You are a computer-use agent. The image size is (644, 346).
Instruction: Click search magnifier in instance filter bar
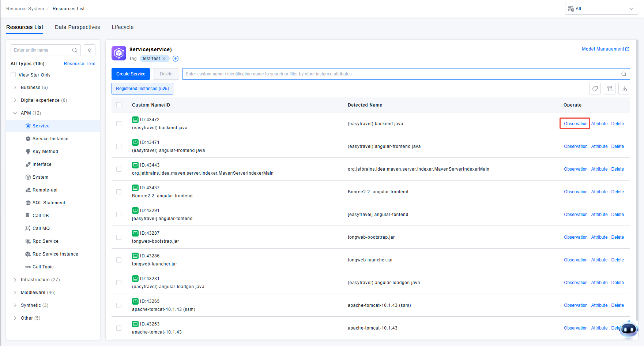click(624, 74)
